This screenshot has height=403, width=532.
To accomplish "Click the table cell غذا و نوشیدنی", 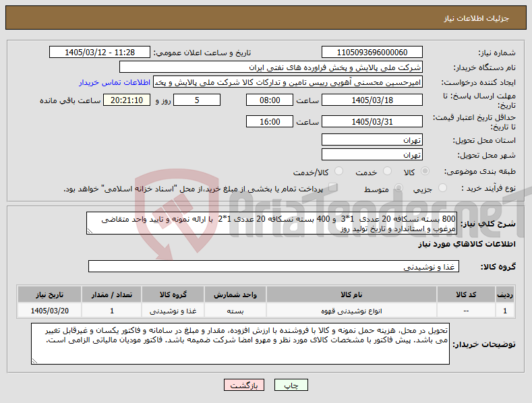I will click(x=173, y=311).
